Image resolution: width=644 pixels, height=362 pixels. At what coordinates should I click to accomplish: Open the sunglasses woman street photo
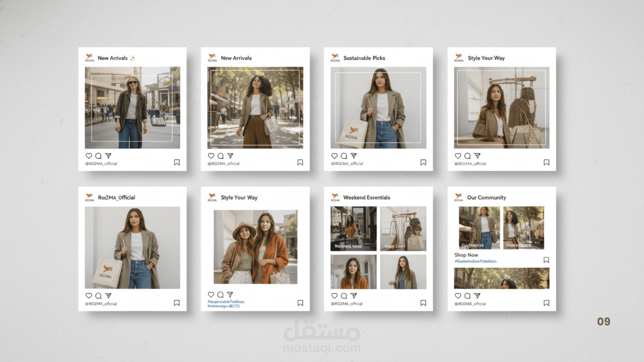[x=132, y=108]
